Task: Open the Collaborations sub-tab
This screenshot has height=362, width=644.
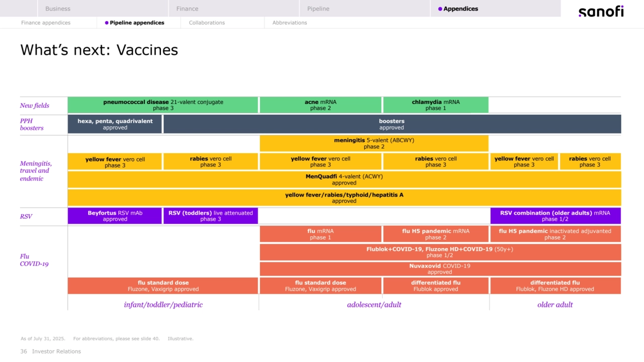Action: click(207, 23)
